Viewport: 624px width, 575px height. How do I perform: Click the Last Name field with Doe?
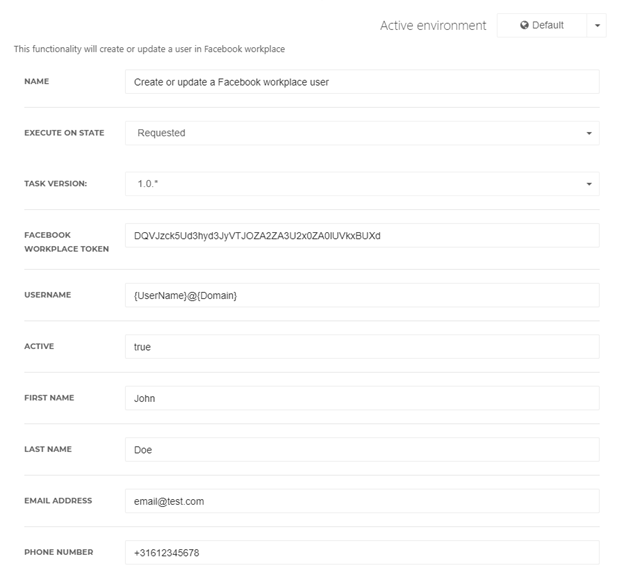point(362,450)
